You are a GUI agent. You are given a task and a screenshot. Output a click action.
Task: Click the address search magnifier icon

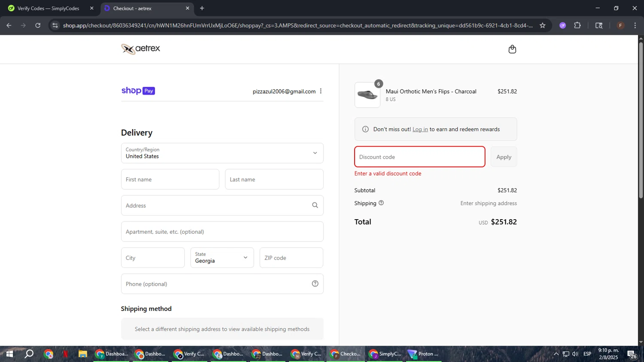coord(315,205)
